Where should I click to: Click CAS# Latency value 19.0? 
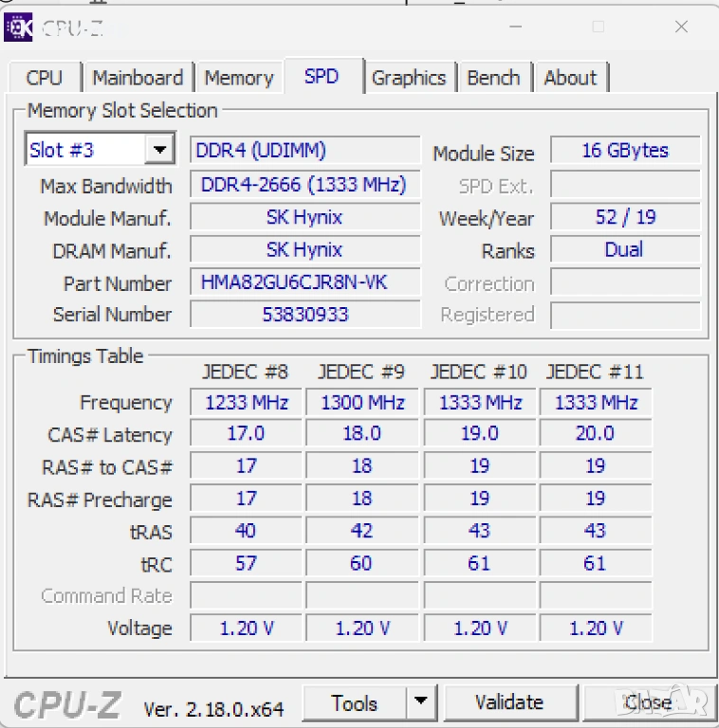480,433
